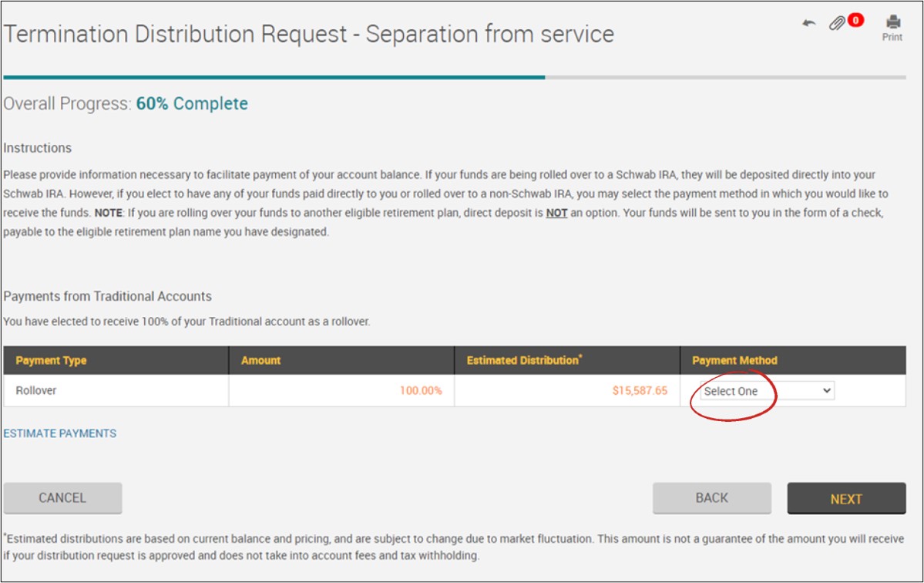
Task: Proceed by clicking the NEXT button
Action: click(x=845, y=499)
